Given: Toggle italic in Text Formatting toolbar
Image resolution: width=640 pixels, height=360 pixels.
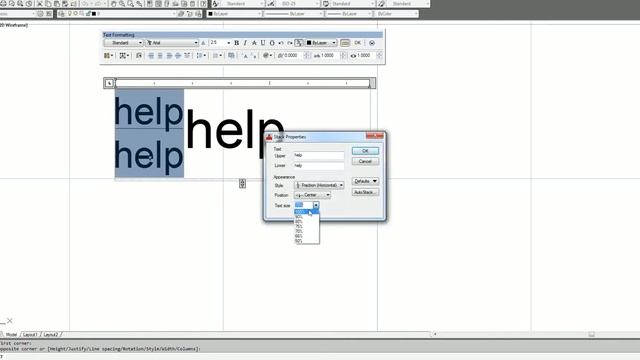Looking at the screenshot, I should point(245,43).
